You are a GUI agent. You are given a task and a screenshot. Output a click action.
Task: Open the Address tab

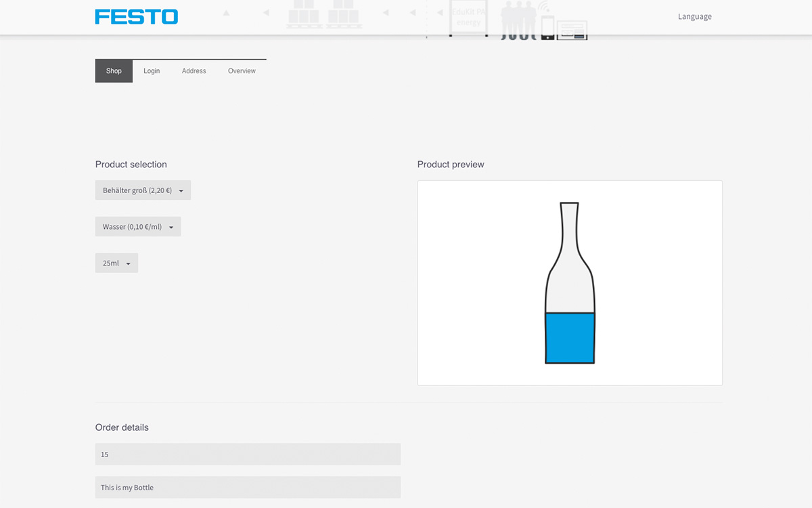click(x=194, y=71)
